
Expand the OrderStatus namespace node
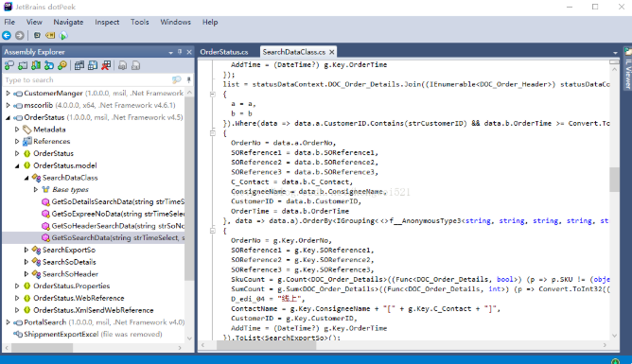click(17, 153)
